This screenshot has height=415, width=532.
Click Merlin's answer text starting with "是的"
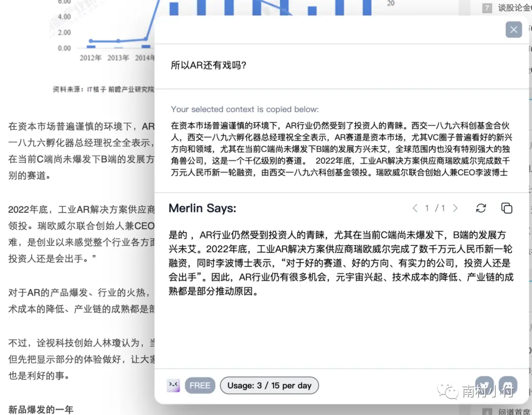(341, 263)
